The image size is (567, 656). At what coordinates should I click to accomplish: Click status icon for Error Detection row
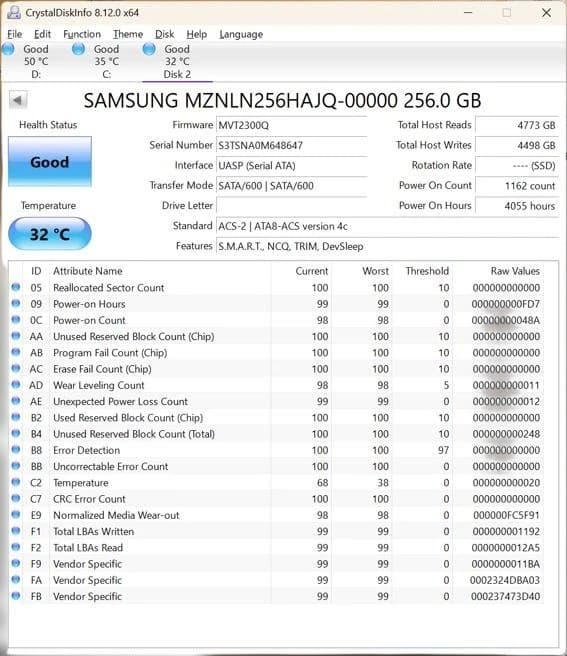pos(15,450)
